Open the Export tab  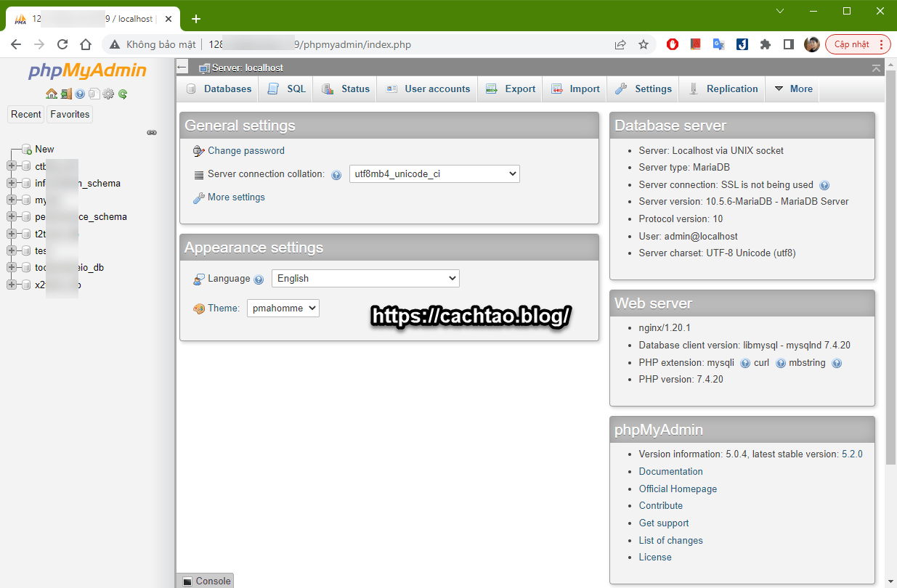(511, 89)
